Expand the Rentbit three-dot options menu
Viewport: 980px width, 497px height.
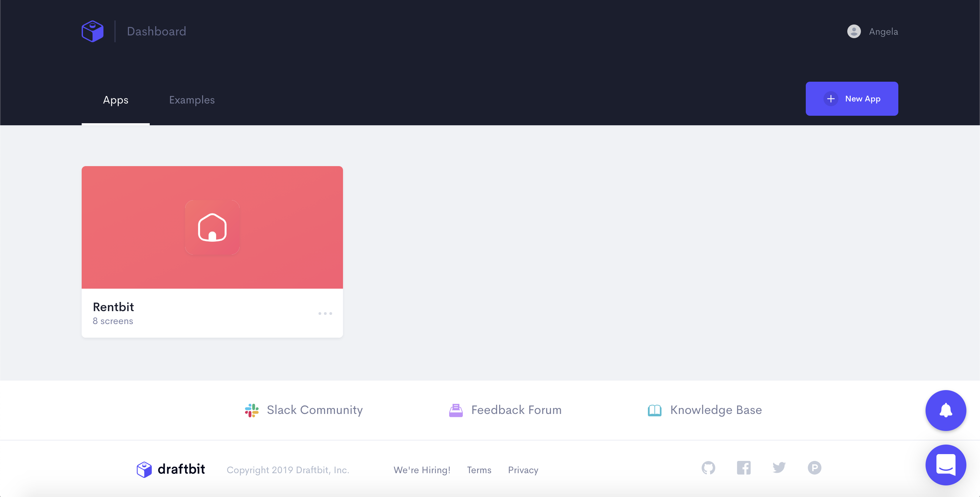pos(325,313)
